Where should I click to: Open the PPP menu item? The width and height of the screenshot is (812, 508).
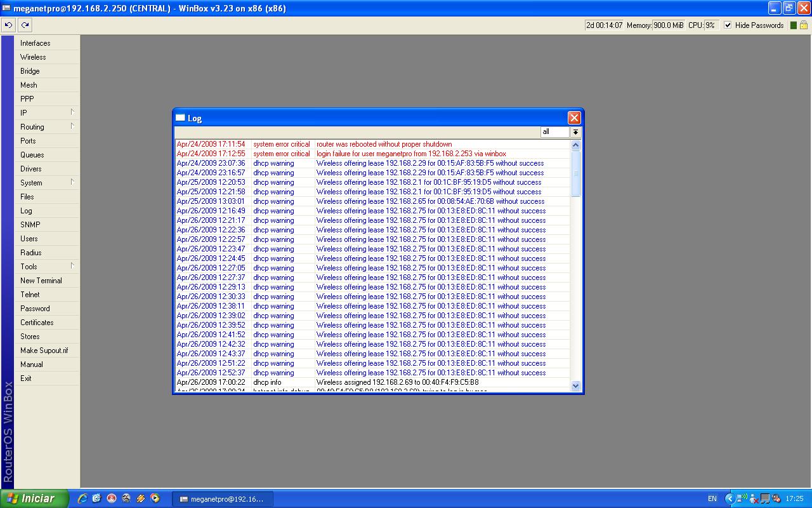coord(47,99)
